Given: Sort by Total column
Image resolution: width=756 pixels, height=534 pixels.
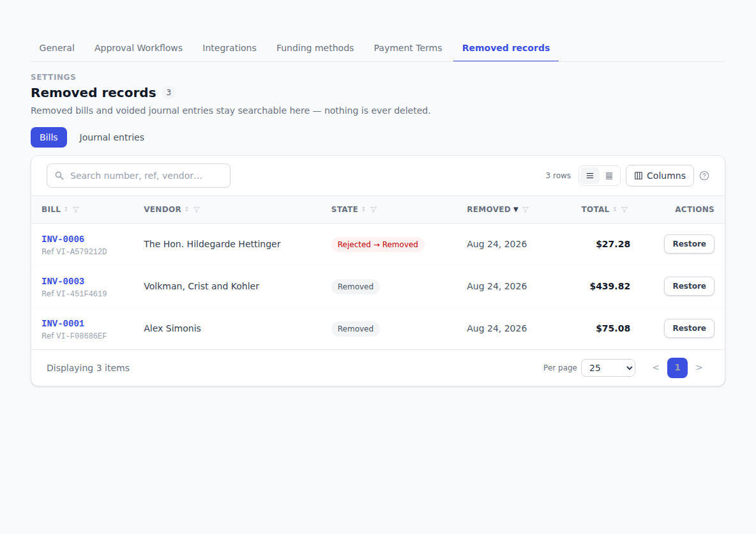Looking at the screenshot, I should coord(615,210).
